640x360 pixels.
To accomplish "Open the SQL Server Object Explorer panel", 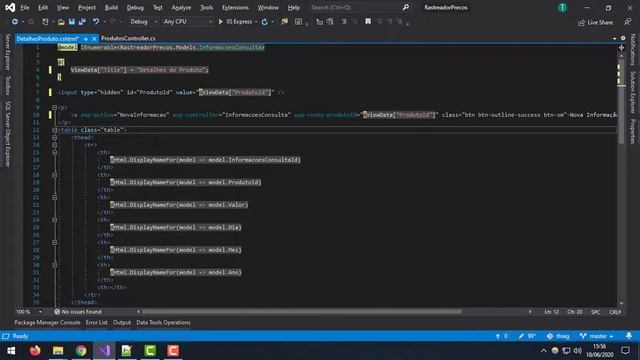I will coord(7,134).
